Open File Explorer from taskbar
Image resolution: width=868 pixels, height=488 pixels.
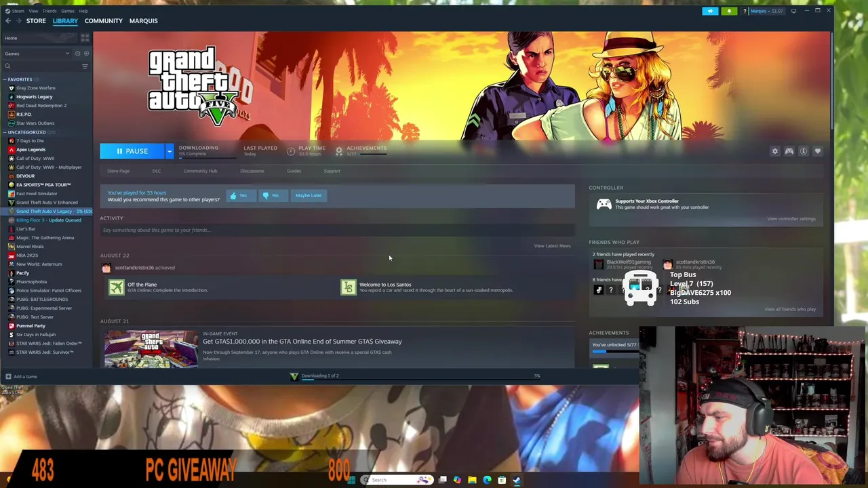tap(472, 480)
